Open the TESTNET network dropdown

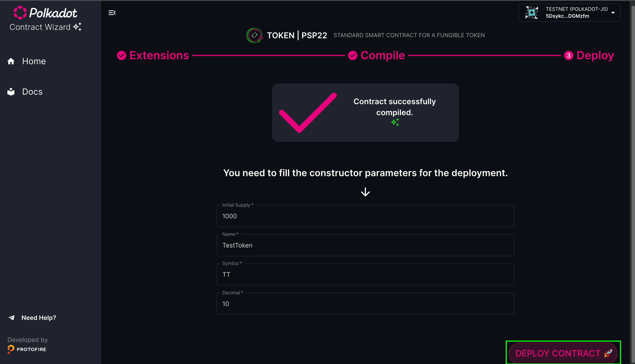tap(612, 13)
